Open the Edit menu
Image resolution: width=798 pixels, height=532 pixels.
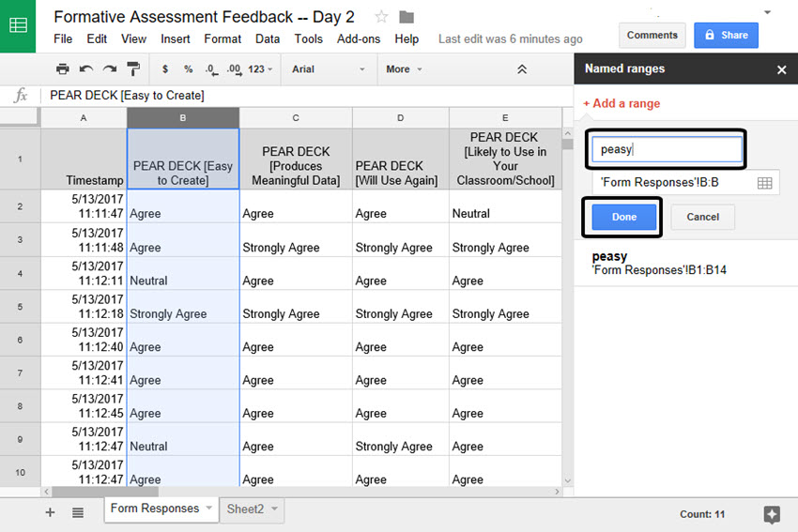pos(97,39)
